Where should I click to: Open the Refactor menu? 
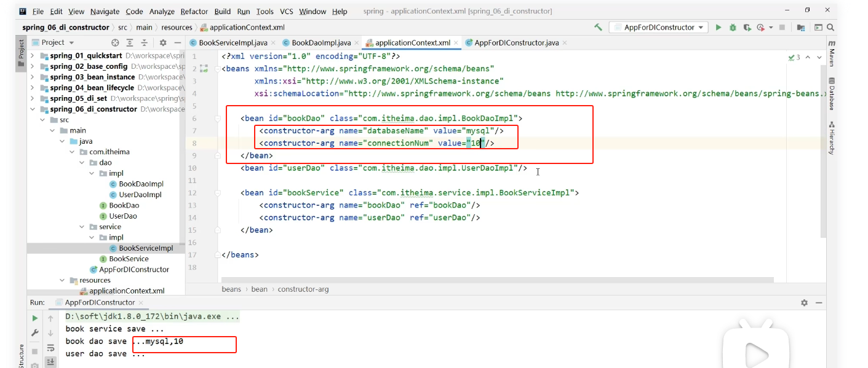pos(194,11)
